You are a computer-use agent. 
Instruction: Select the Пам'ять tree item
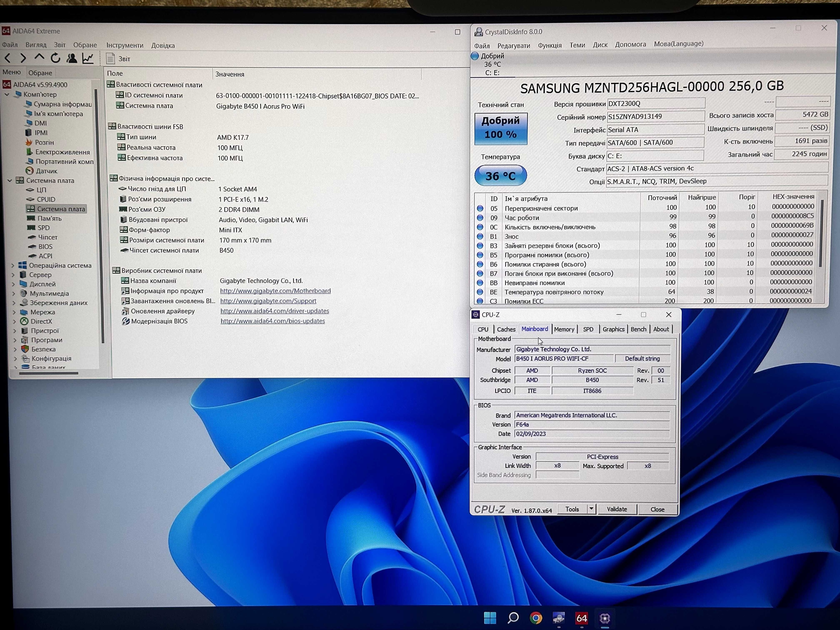(x=44, y=218)
